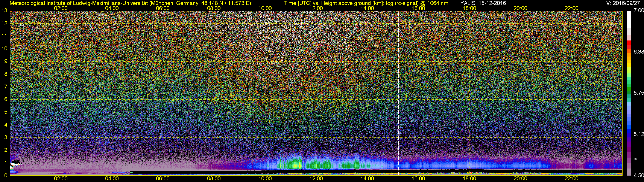Click the white dashed marker line near 07:00

tap(190, 93)
